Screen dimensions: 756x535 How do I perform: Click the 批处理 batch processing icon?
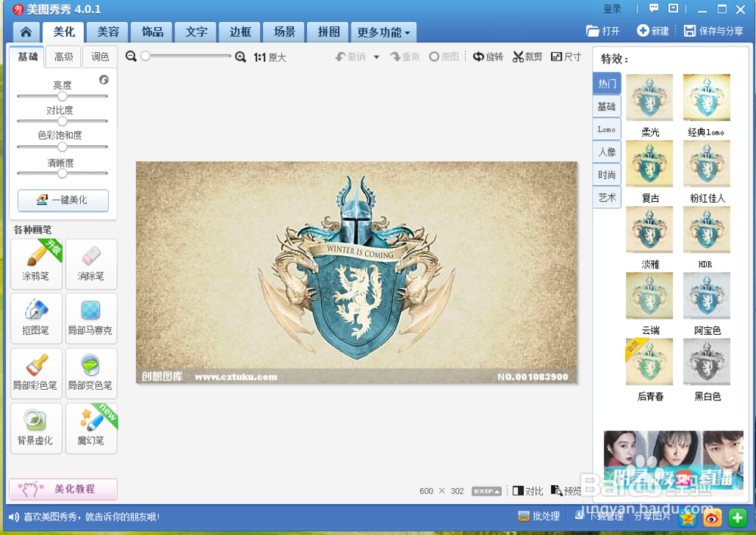pos(538,517)
